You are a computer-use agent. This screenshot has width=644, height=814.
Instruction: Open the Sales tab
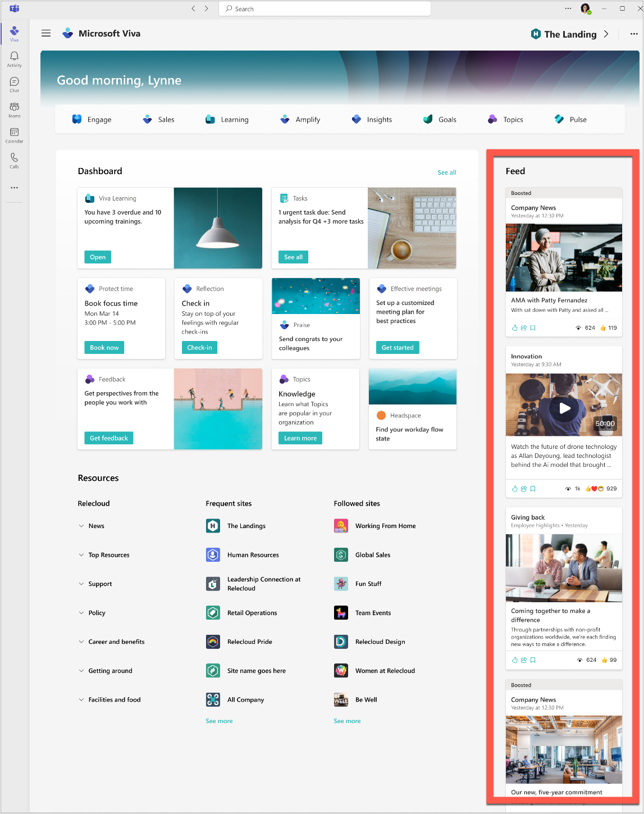click(158, 119)
